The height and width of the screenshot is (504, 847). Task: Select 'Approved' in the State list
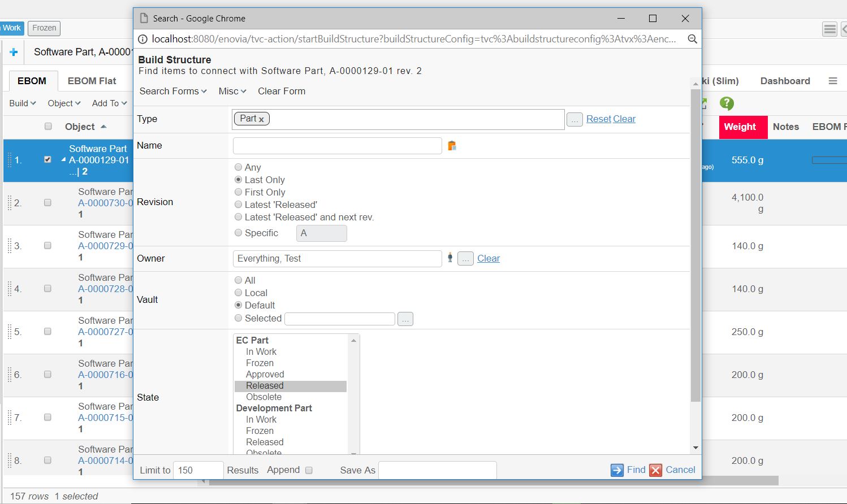[265, 374]
